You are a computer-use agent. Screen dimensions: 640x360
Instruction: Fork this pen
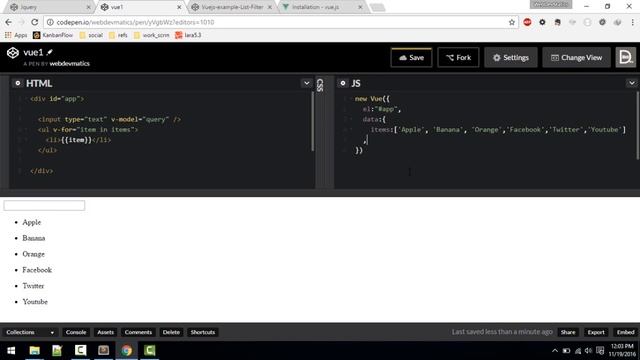point(458,58)
